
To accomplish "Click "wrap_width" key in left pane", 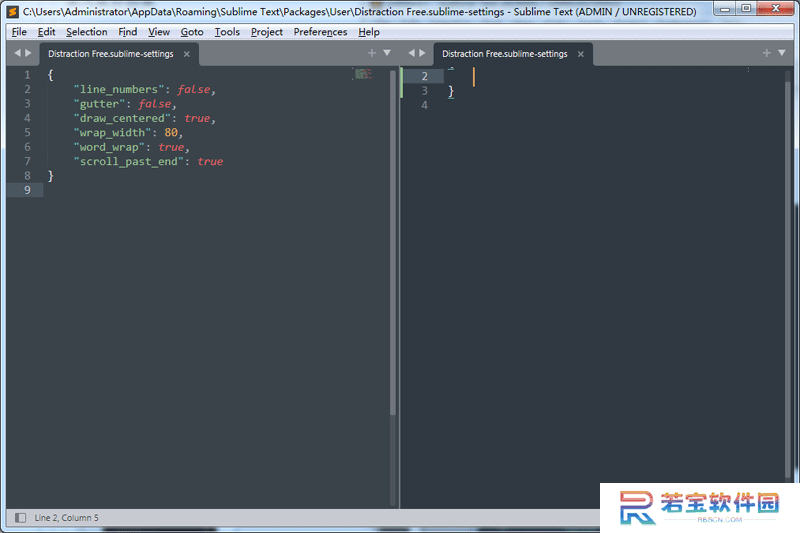I will (x=112, y=133).
